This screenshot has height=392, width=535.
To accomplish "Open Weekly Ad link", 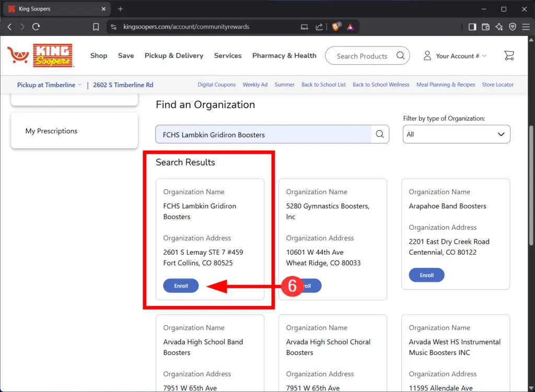I will 255,85.
